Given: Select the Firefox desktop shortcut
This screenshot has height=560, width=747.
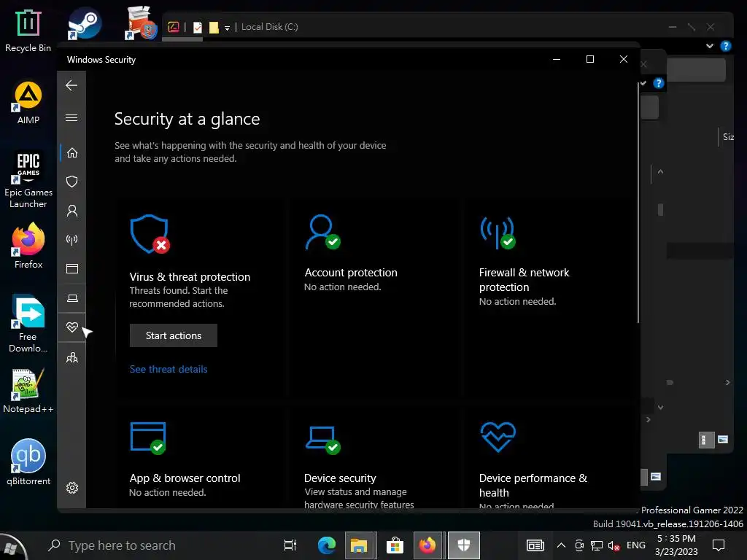Looking at the screenshot, I should (28, 246).
